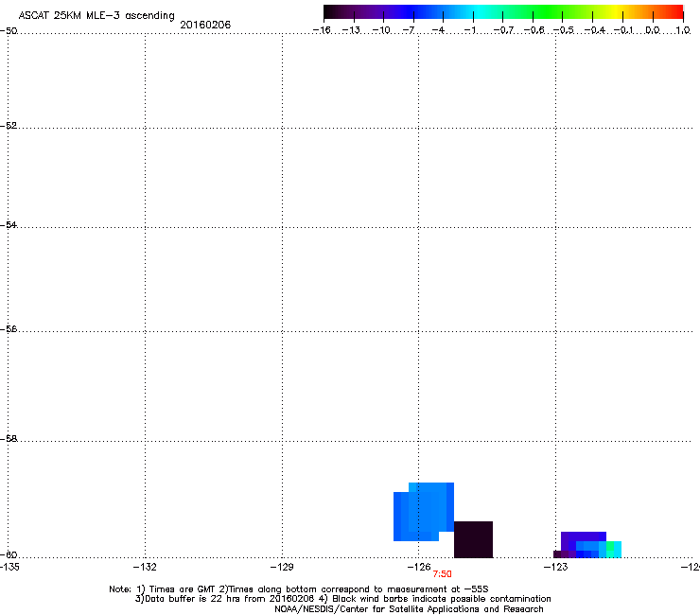Click the note 'Black wind barbs indicate possible contamination'

442,599
